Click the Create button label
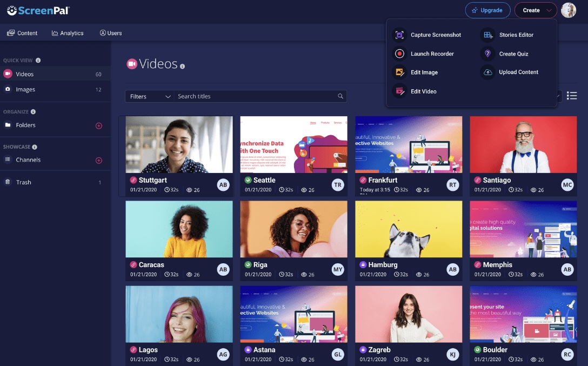Viewport: 588px width, 366px height. point(531,10)
